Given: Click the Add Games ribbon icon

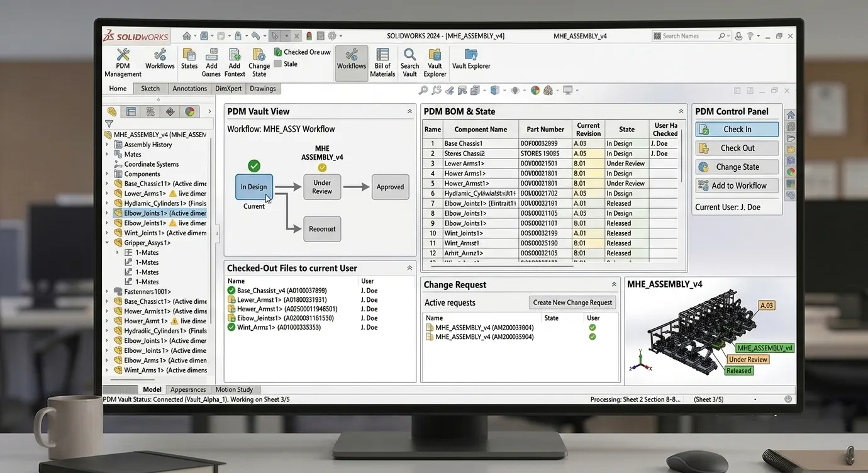Looking at the screenshot, I should 211,62.
